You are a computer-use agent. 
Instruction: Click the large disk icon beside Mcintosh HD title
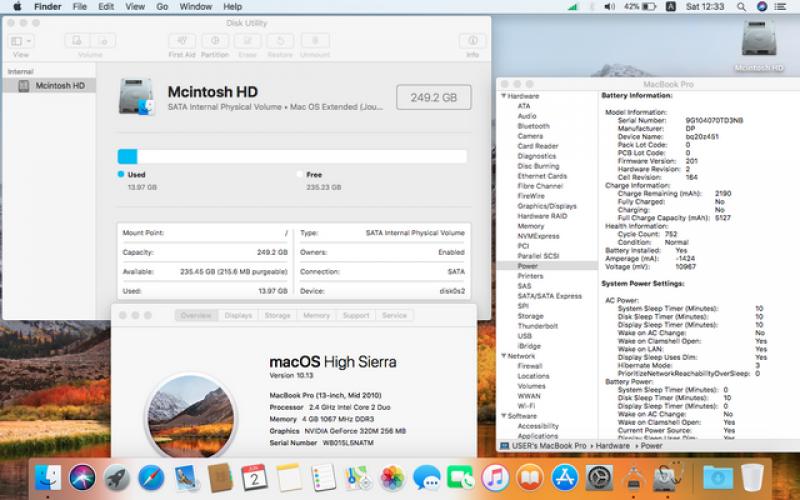(x=136, y=96)
